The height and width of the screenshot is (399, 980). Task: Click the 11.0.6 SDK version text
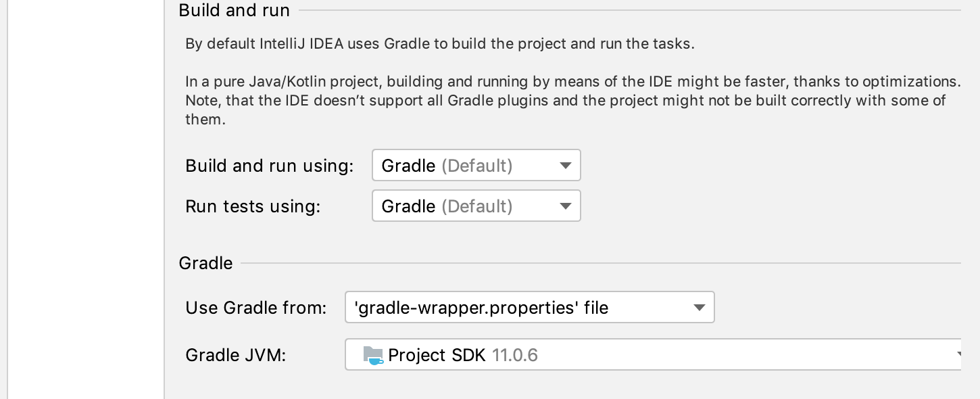coord(515,355)
